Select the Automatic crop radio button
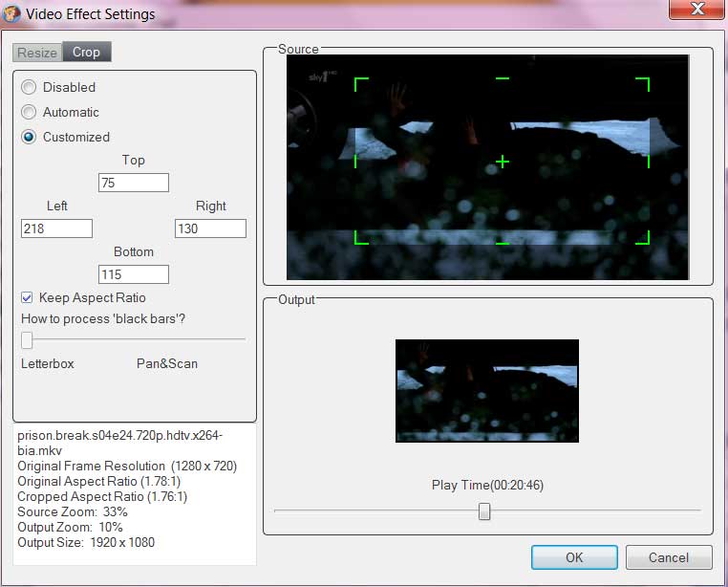 pos(29,112)
